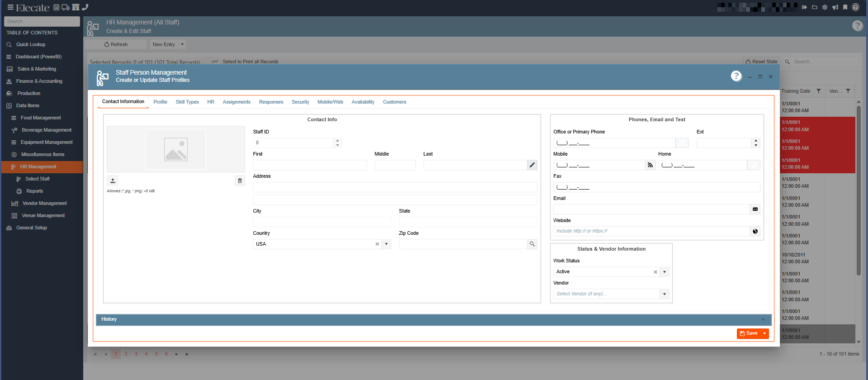Viewport: 868px width, 380px height.
Task: Click the bookmark icon in top bar
Action: point(845,7)
